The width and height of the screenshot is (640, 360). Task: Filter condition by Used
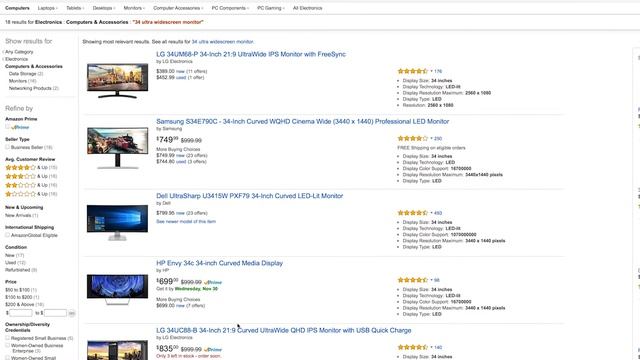pos(15,263)
